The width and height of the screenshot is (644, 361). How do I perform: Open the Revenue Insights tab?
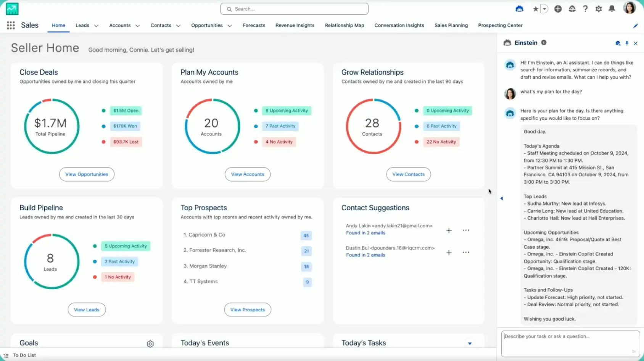[x=295, y=25]
